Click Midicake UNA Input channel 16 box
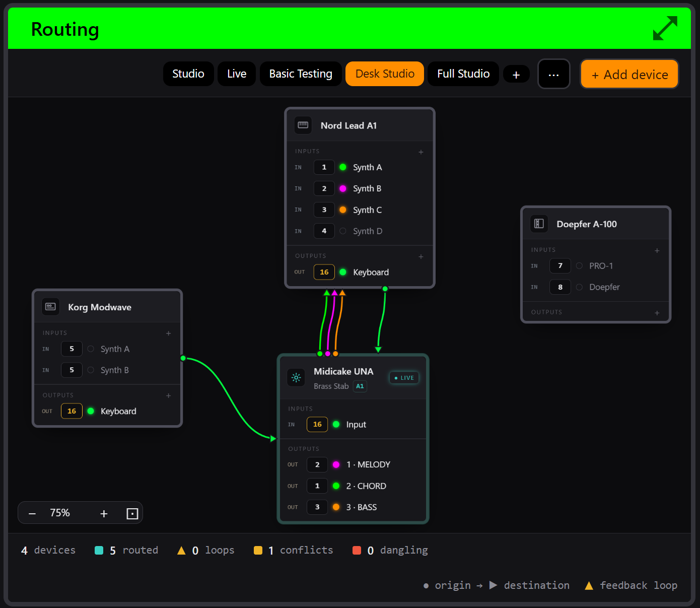Viewport: 700px width, 608px height. tap(317, 424)
